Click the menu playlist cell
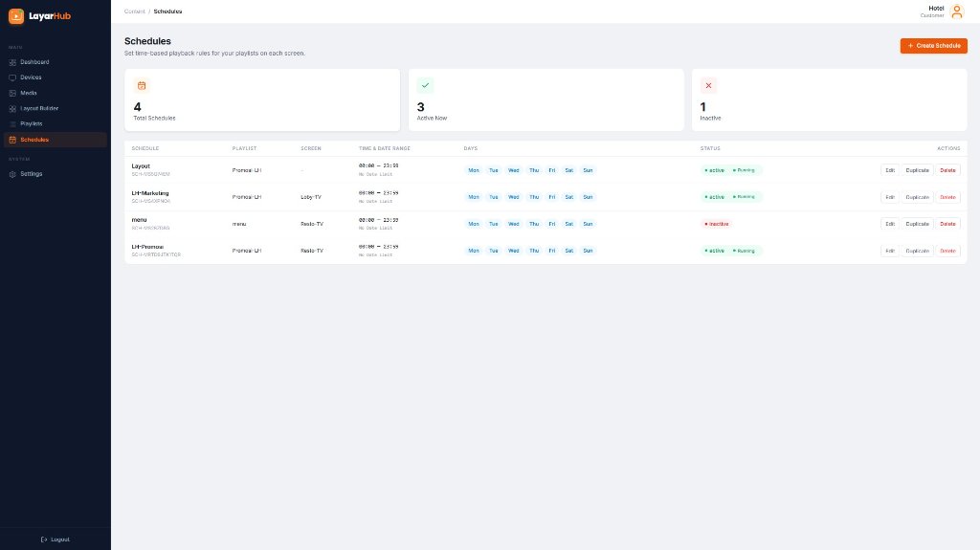Viewport: 980px width, 550px height. point(238,224)
